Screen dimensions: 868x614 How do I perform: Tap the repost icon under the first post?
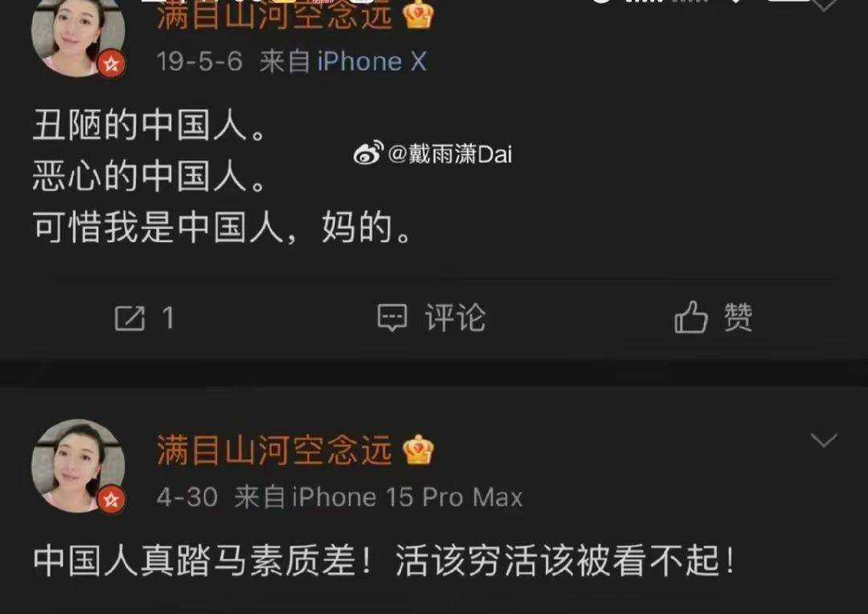coord(129,318)
